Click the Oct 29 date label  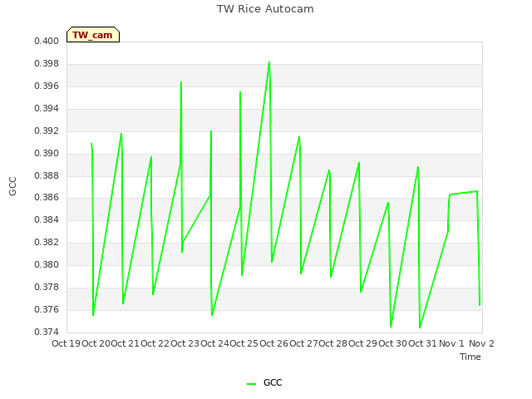coord(363,343)
